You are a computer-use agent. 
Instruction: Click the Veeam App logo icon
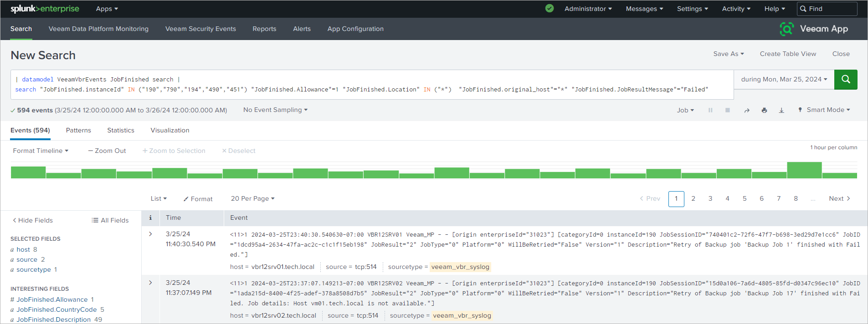(x=786, y=29)
